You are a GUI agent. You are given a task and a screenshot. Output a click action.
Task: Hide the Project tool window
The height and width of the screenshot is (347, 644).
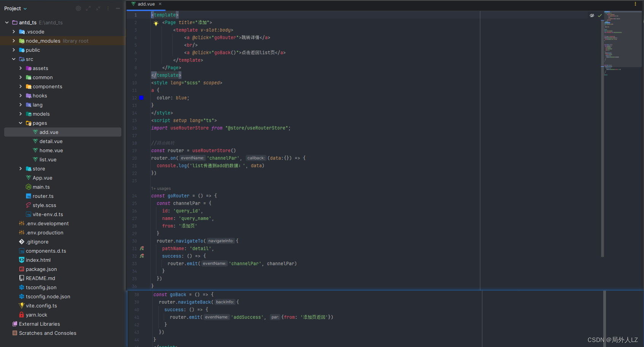pos(118,8)
